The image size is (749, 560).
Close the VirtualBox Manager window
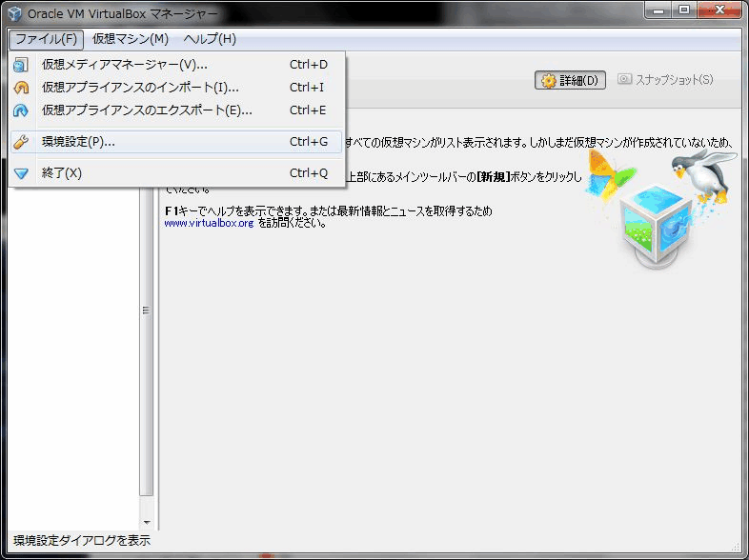point(719,10)
